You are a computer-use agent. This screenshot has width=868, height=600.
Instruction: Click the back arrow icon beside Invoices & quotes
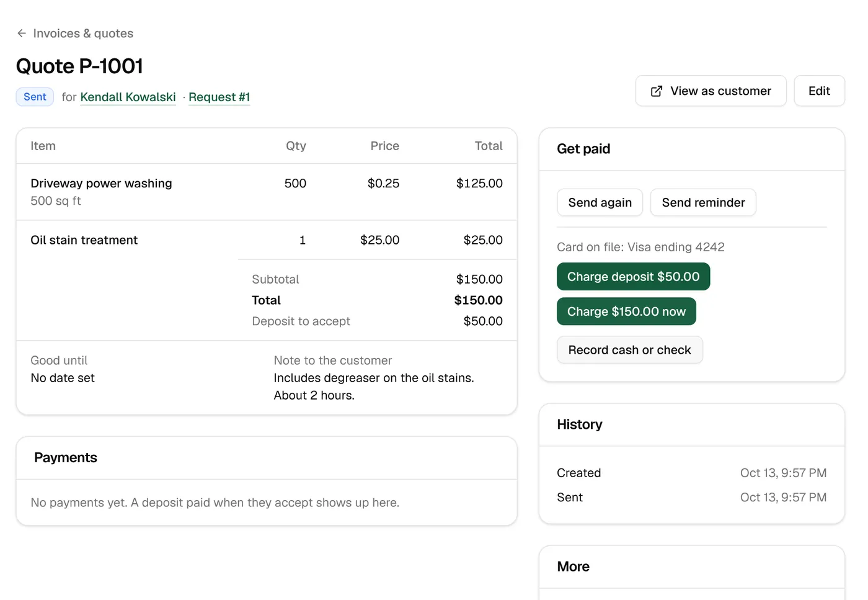(22, 34)
